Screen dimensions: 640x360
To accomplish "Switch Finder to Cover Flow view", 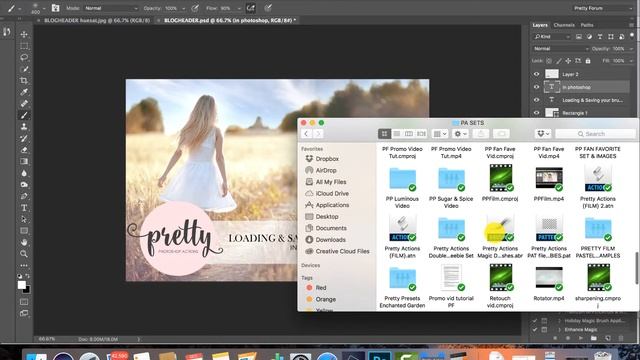I will [x=421, y=133].
